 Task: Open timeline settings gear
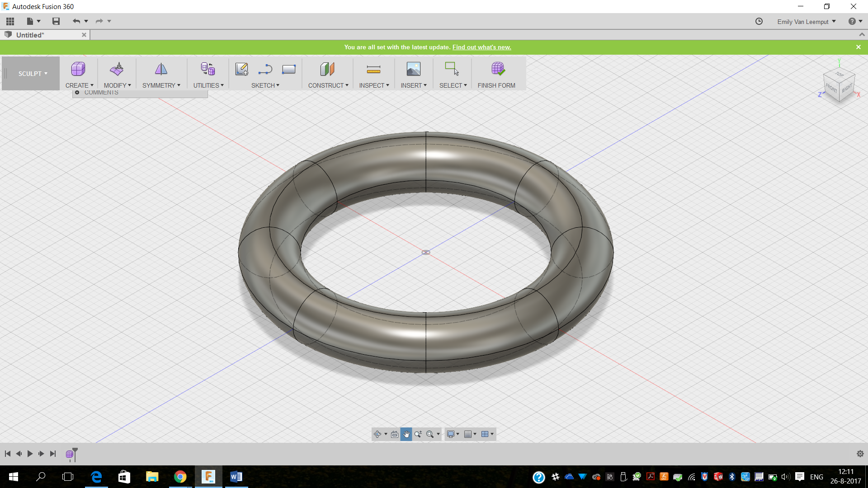[860, 454]
